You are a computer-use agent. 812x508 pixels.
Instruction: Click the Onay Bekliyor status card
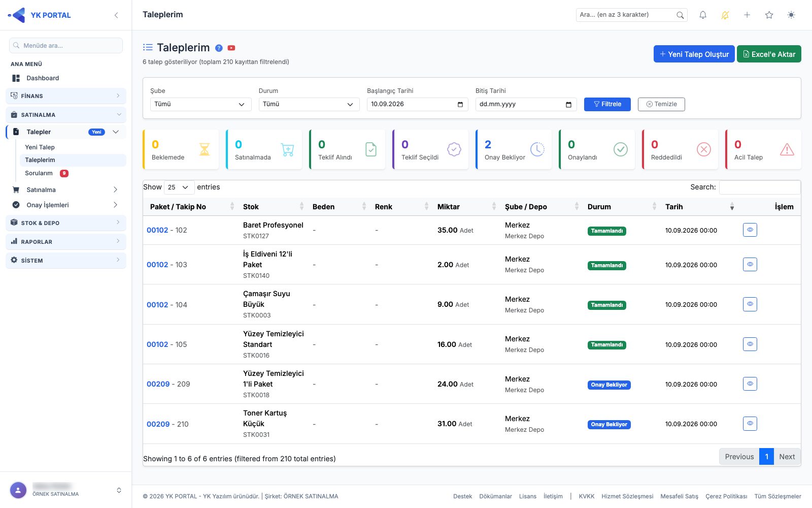(514, 149)
